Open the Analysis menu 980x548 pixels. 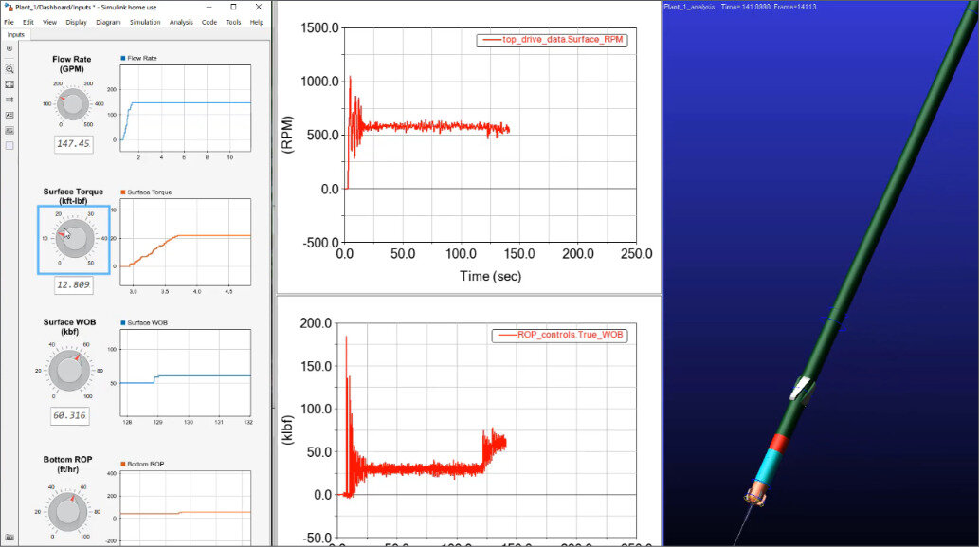coord(182,22)
